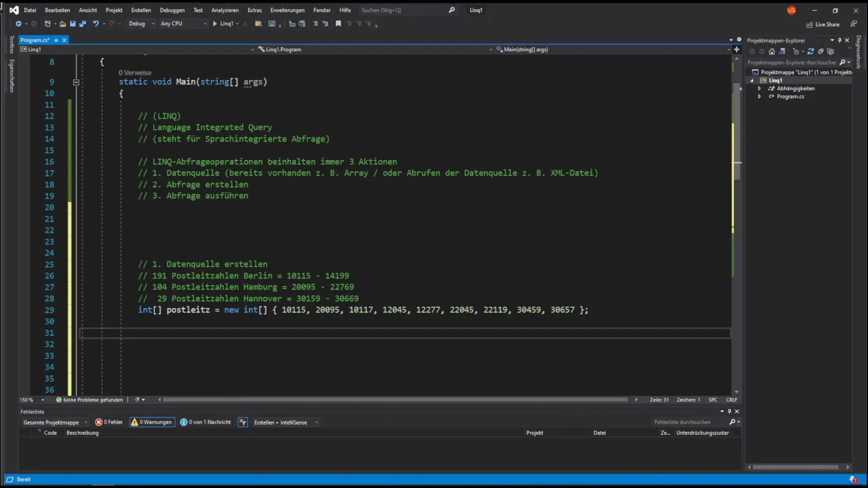Click the Fehlerliste durchsuchen search field
The width and height of the screenshot is (868, 488).
tap(692, 422)
